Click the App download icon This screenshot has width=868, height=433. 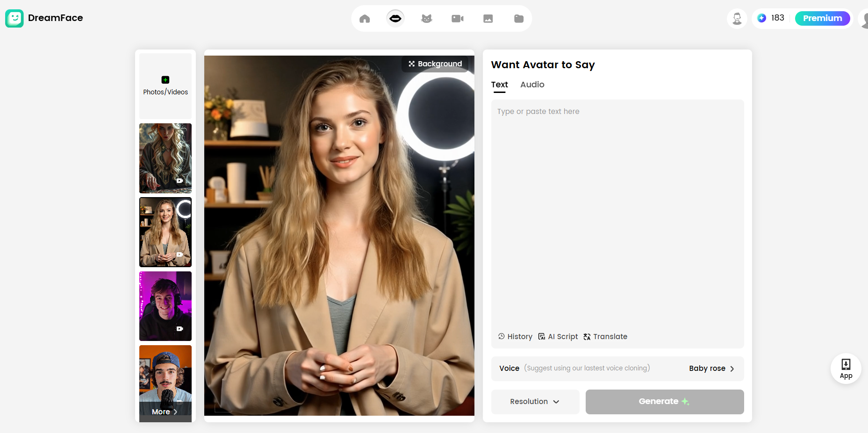tap(846, 369)
